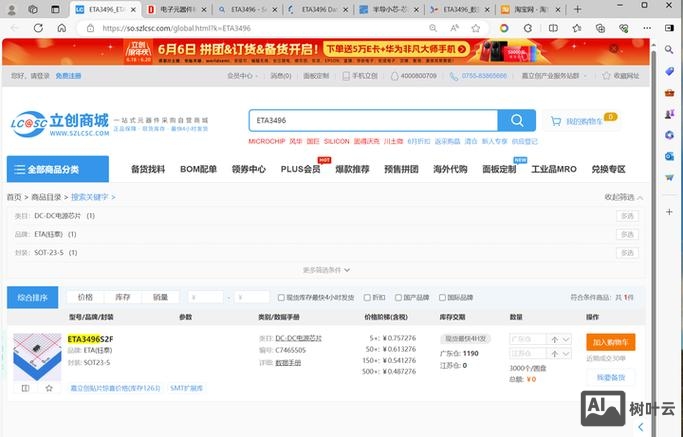Click the orange 加入购物车 button
The height and width of the screenshot is (437, 683).
(611, 342)
